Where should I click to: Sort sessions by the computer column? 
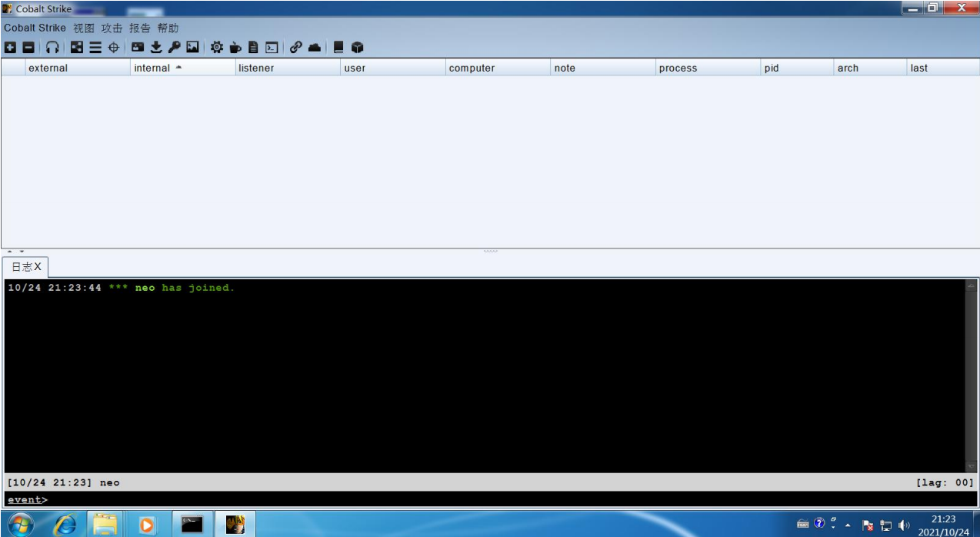498,68
